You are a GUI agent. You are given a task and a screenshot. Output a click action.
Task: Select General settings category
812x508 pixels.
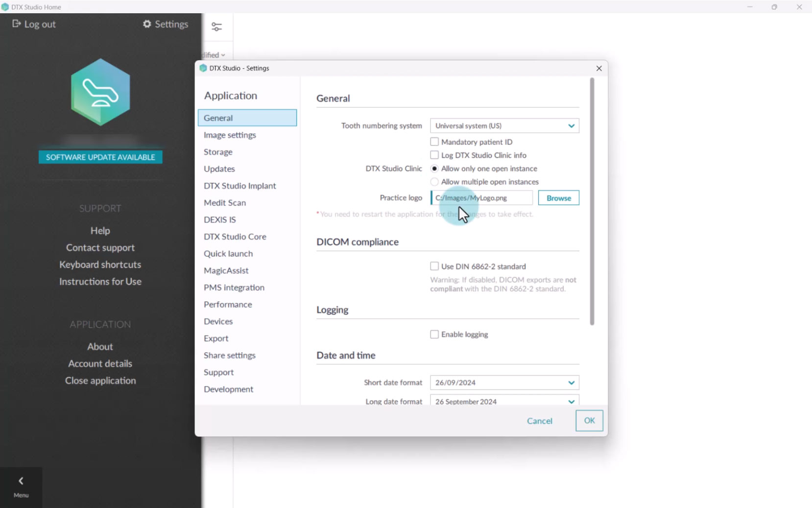pos(247,118)
